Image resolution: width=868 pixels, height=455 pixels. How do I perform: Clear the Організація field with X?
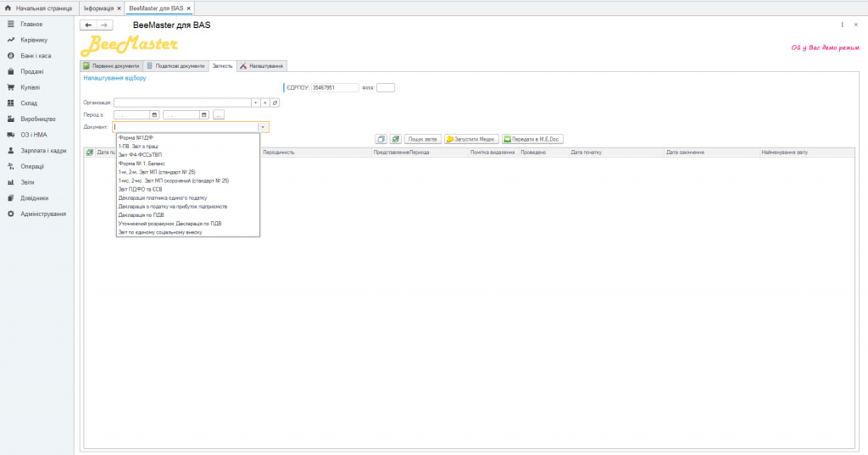pos(265,103)
